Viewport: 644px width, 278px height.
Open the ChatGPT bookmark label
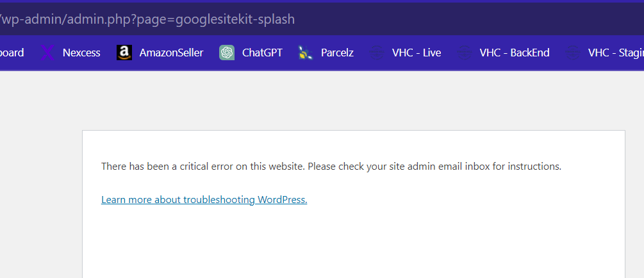[263, 53]
